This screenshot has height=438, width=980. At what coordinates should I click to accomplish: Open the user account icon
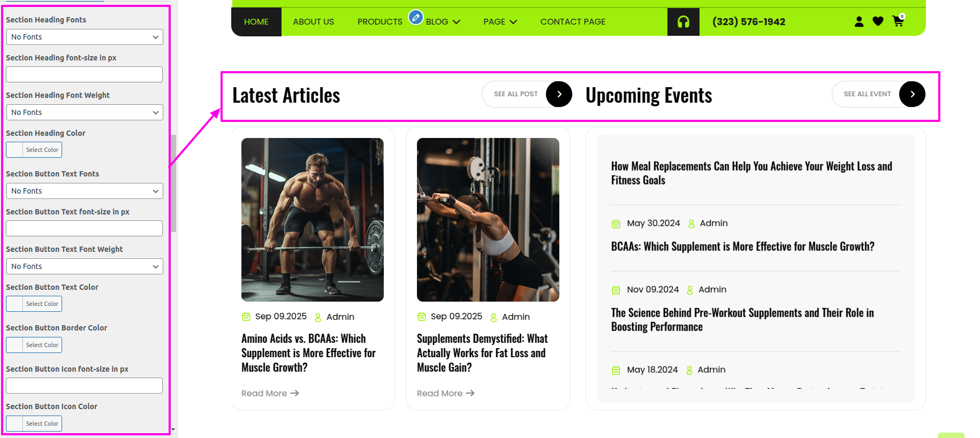point(859,21)
